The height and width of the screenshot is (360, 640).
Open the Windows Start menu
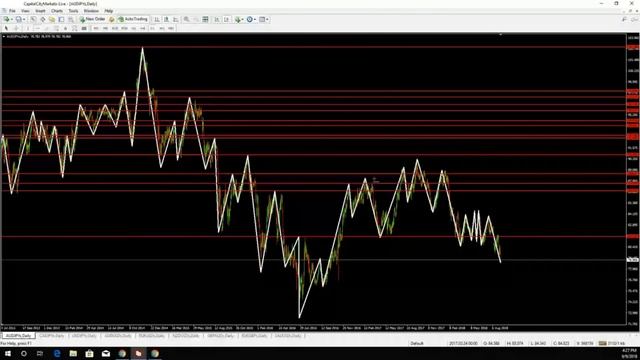pyautogui.click(x=7, y=353)
